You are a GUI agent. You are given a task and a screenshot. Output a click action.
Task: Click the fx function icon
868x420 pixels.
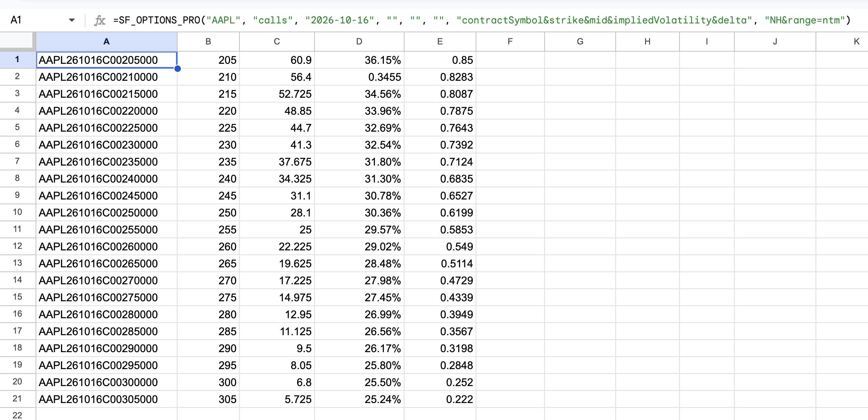click(x=100, y=20)
